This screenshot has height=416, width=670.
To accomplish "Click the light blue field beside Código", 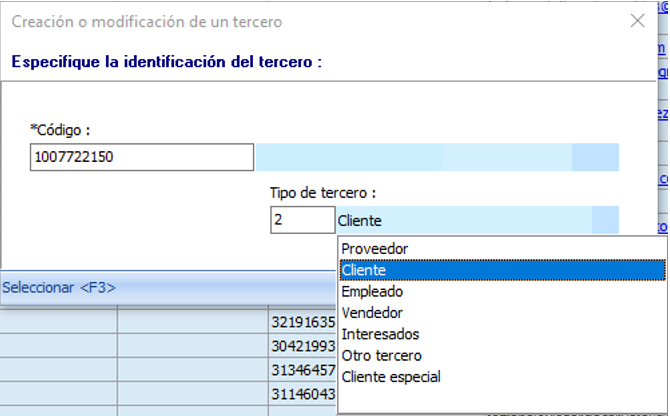I will click(x=412, y=157).
